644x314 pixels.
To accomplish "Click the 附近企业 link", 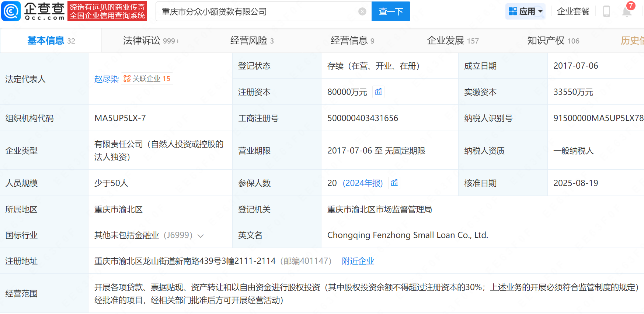I will pyautogui.click(x=358, y=261).
